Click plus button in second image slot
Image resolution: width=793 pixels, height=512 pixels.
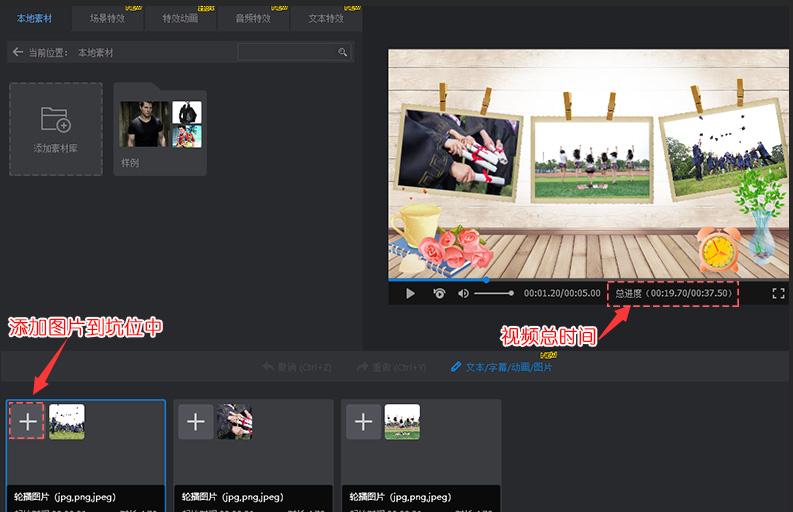[x=195, y=422]
